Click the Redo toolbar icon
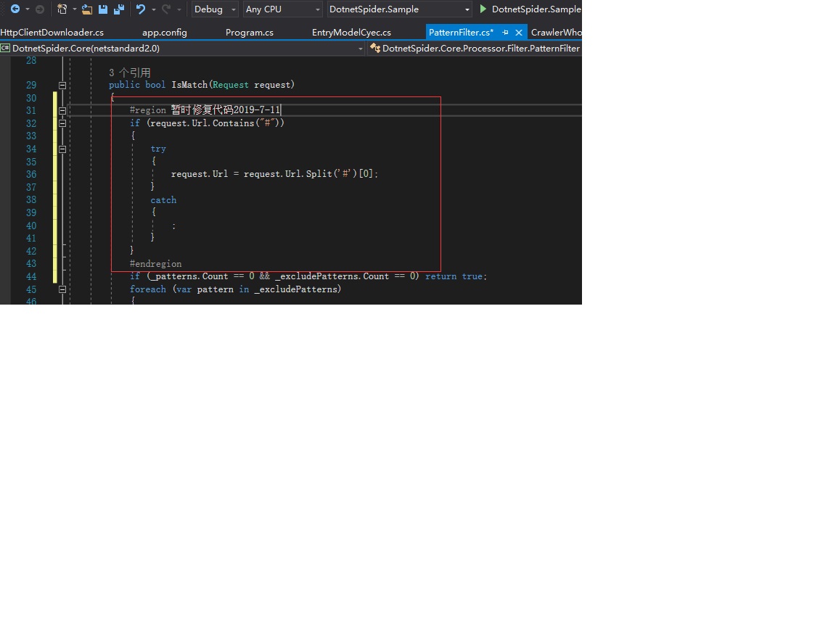The image size is (836, 644). click(x=165, y=9)
